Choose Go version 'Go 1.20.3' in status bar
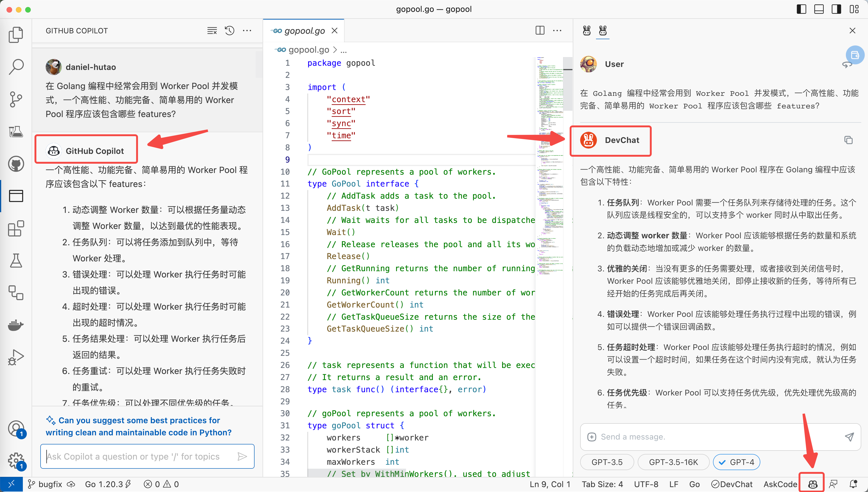The height and width of the screenshot is (492, 868). pos(108,484)
